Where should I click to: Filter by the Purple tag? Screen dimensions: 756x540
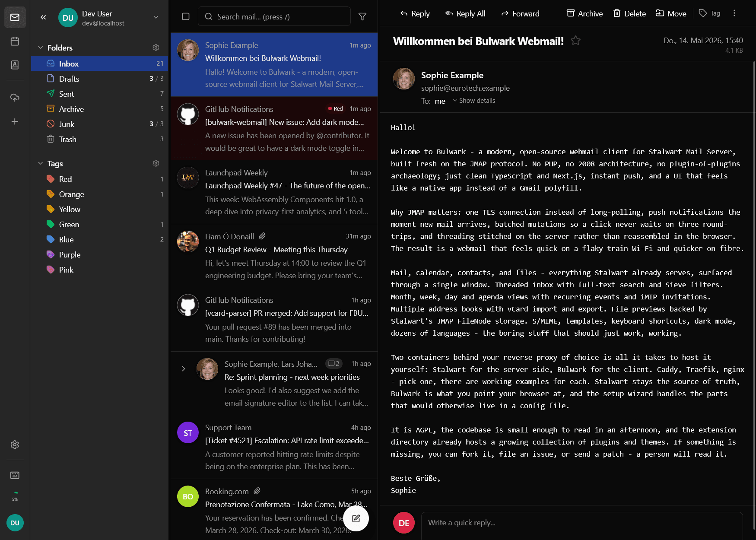coord(100,254)
